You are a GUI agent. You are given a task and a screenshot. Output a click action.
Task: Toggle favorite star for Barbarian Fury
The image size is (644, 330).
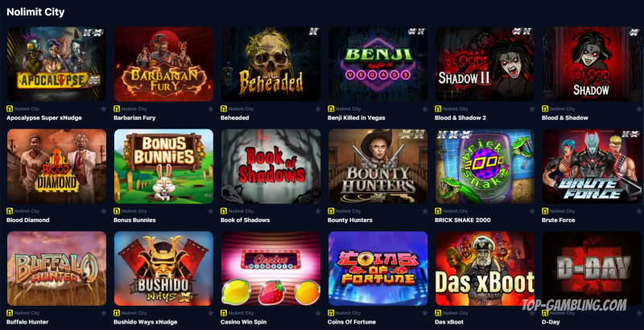pyautogui.click(x=211, y=109)
